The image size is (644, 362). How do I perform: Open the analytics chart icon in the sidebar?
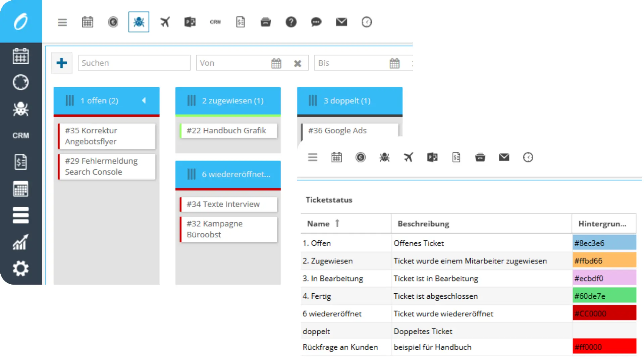pos(21,242)
